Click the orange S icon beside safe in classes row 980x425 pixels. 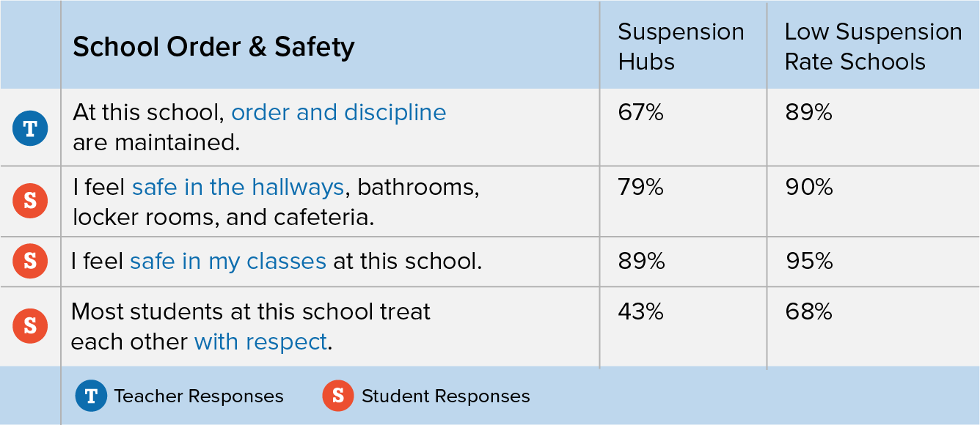click(x=30, y=261)
